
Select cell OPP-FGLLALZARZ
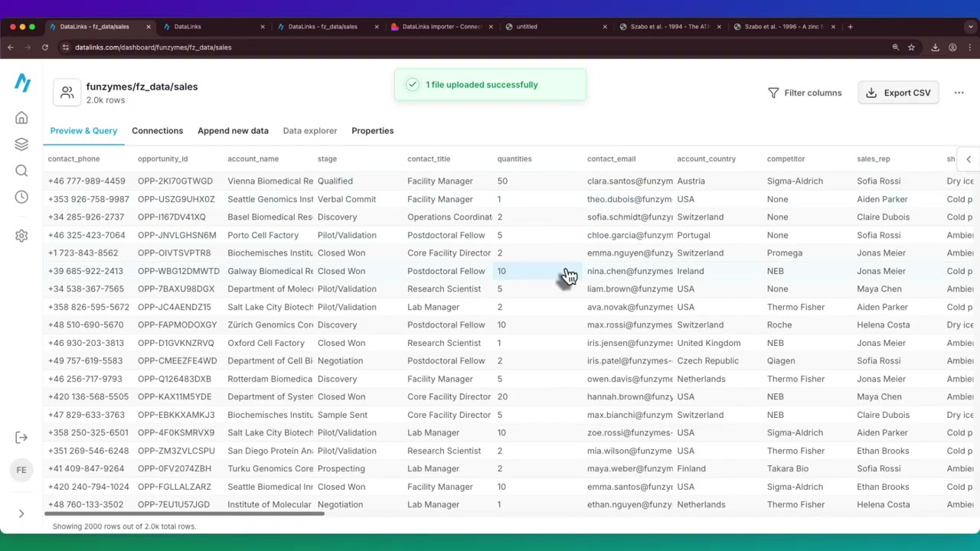click(x=175, y=487)
